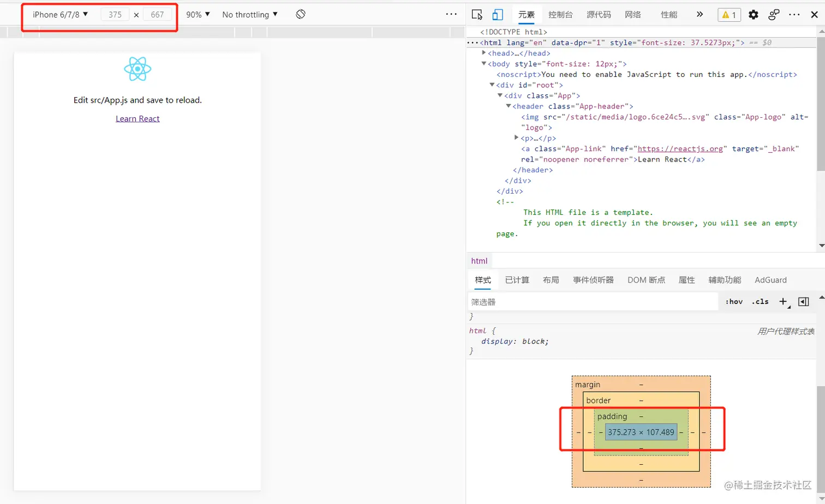Collapse the div class App node
825x504 pixels.
pyautogui.click(x=500, y=95)
